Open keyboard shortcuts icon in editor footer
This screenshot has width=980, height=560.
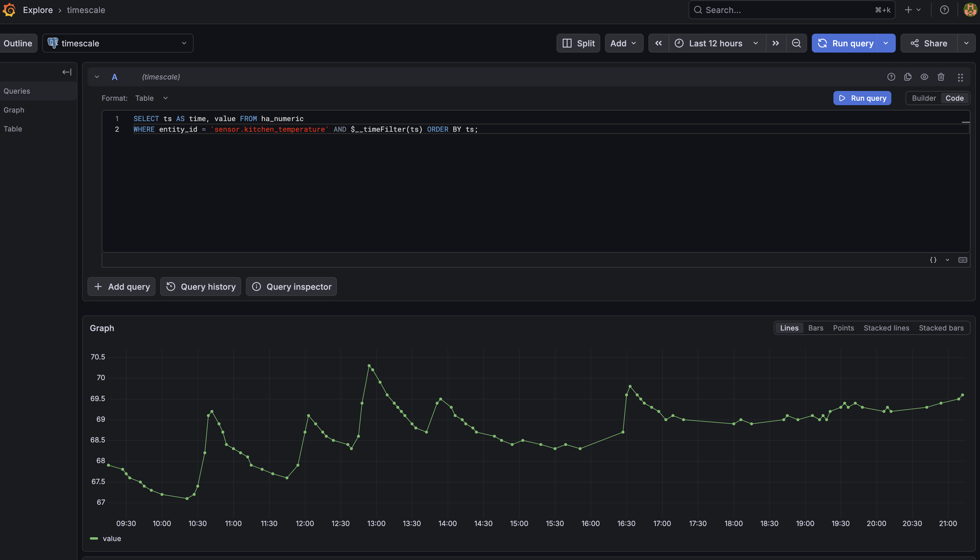[x=963, y=260]
